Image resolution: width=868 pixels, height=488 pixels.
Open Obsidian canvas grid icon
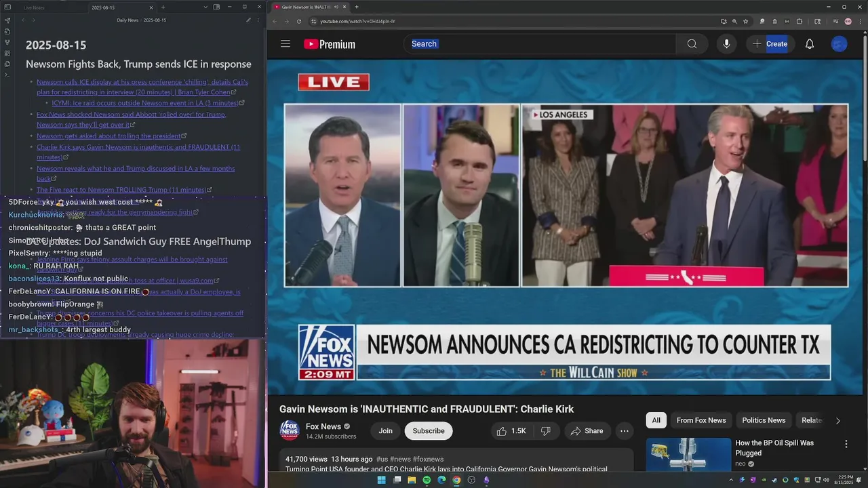click(x=7, y=53)
